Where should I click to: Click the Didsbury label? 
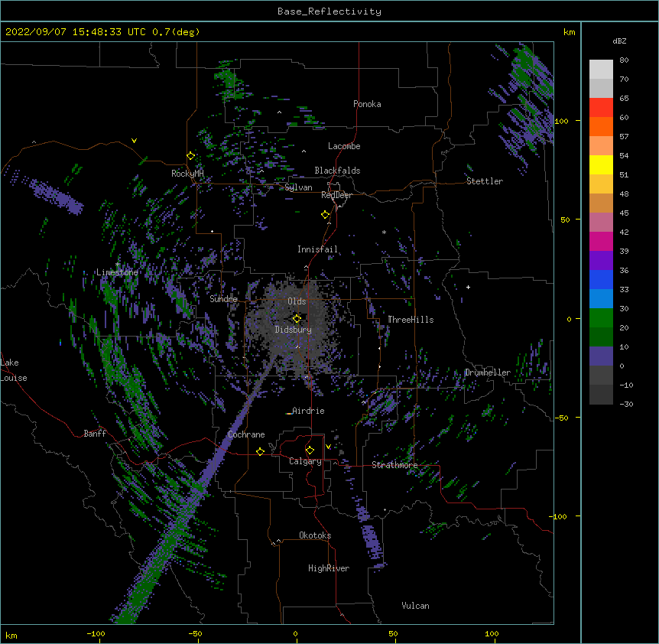[x=294, y=330]
